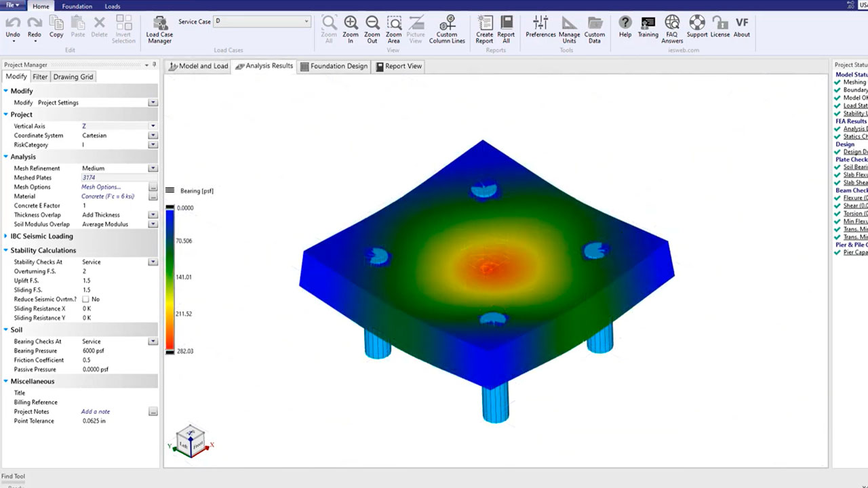The image size is (868, 488).
Task: Open the Load Case Manager
Action: pos(159,29)
